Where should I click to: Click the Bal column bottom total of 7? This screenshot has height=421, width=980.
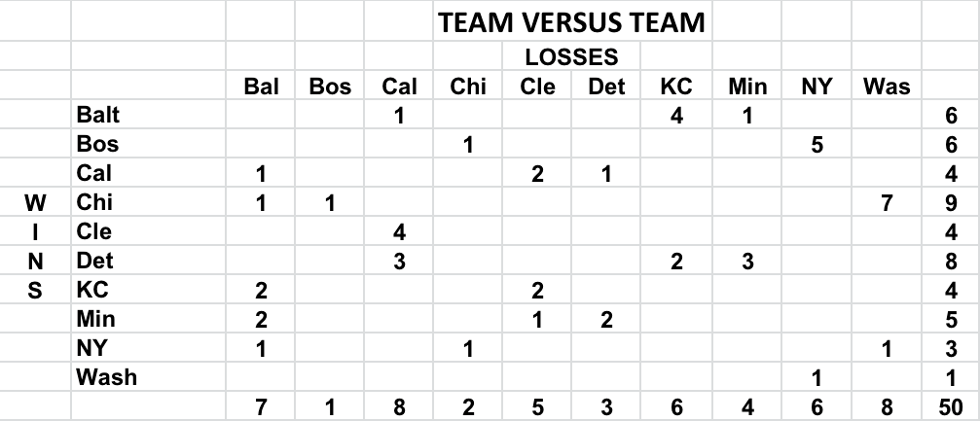tap(261, 407)
